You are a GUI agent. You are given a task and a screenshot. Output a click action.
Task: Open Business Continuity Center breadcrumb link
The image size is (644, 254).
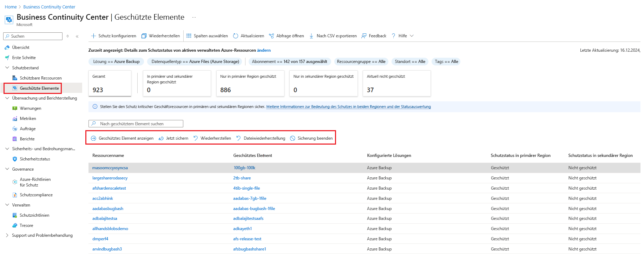49,7
